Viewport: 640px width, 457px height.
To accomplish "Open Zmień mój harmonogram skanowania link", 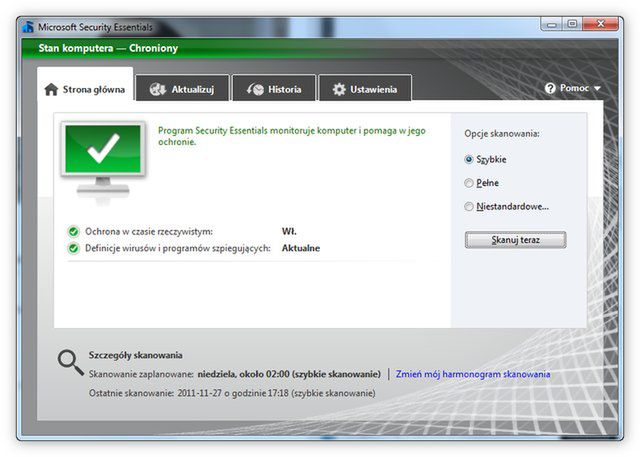I will point(473,374).
